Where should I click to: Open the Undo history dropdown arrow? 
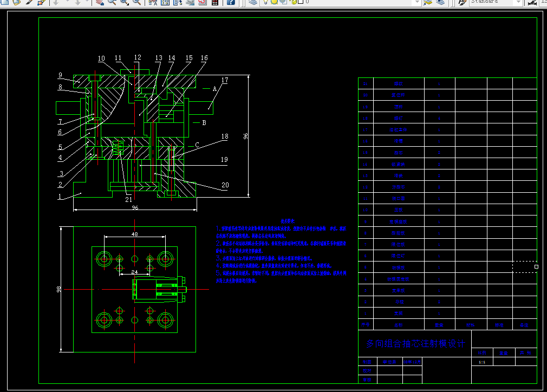pyautogui.click(x=67, y=2)
